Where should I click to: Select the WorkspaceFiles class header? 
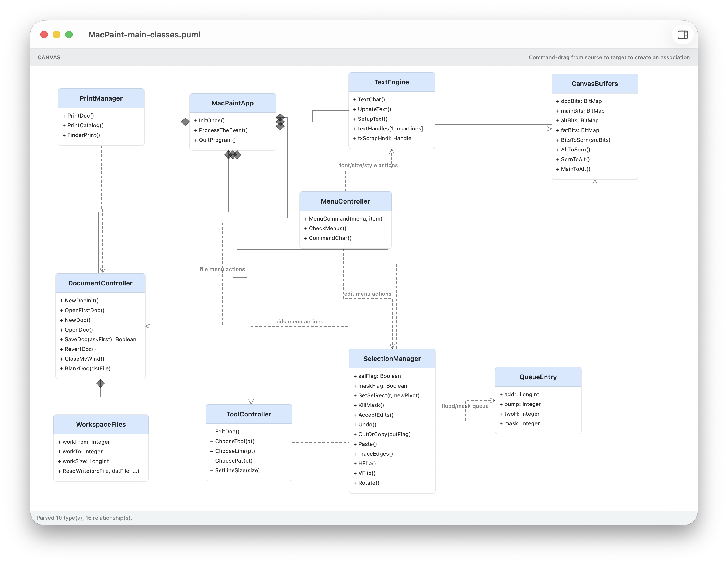(x=101, y=425)
